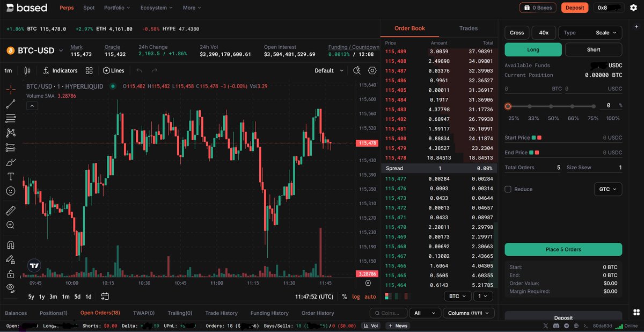The height and width of the screenshot is (332, 644).
Task: Open the Balances tab
Action: point(16,313)
